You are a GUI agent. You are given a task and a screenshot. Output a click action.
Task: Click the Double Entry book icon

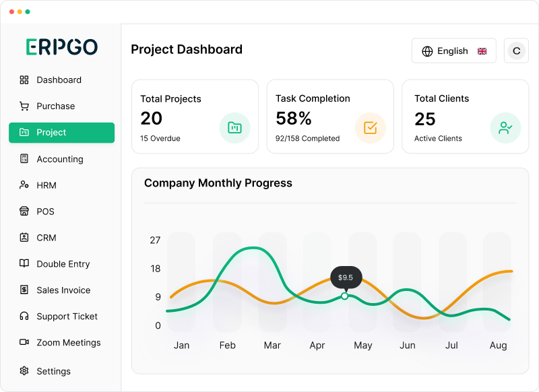point(24,263)
